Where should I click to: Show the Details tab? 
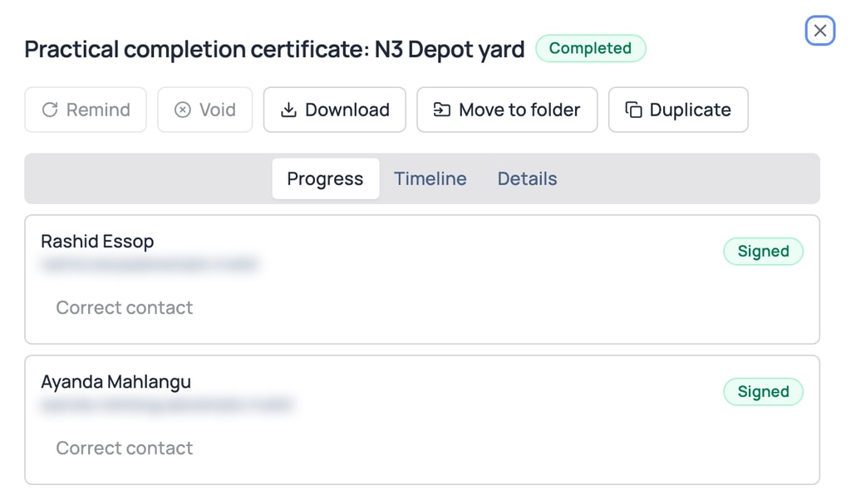point(527,179)
